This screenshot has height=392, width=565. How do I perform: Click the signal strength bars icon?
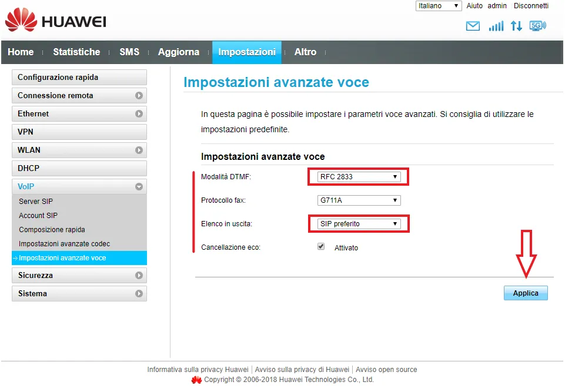tap(496, 26)
